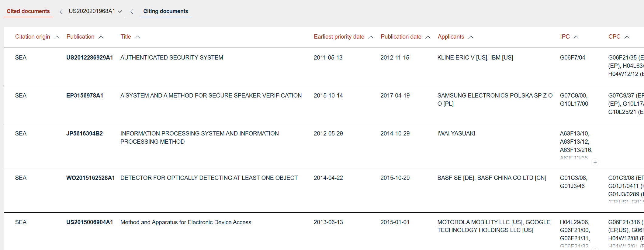Image resolution: width=644 pixels, height=250 pixels.
Task: Open patent WO2015162528A1 link
Action: point(90,178)
